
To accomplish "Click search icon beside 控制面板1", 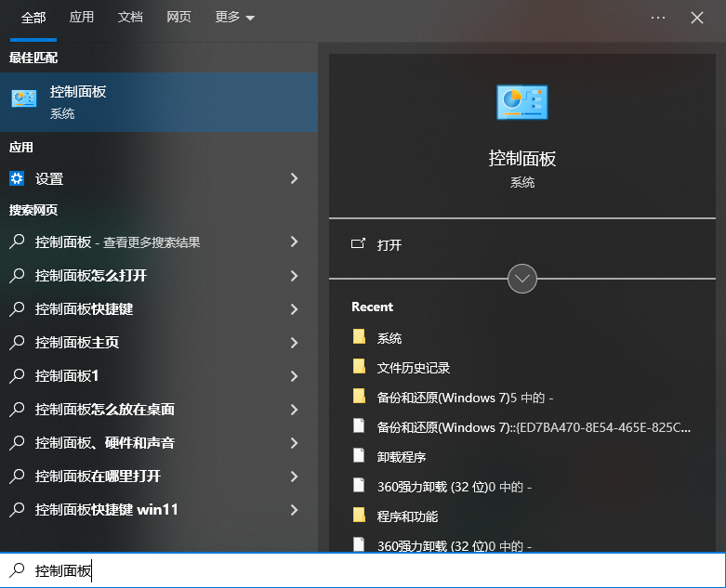I will tap(17, 375).
